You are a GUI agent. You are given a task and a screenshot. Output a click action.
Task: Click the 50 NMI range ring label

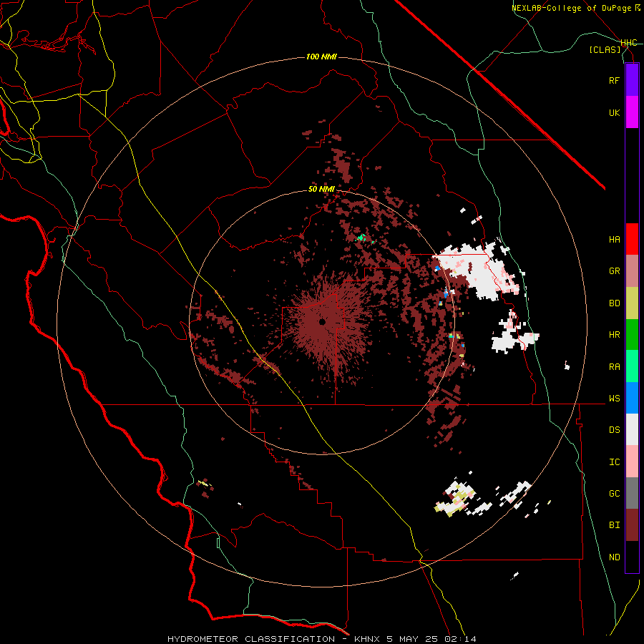point(321,190)
